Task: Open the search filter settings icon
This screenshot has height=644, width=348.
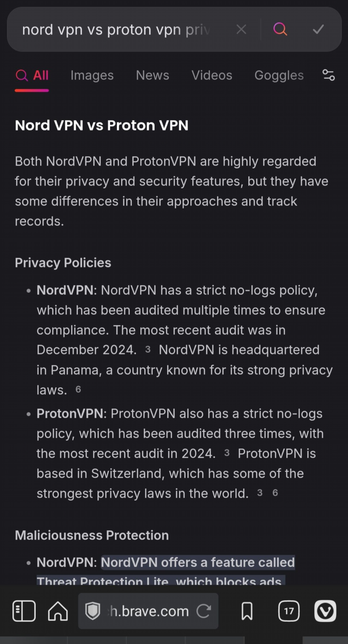Action: click(329, 75)
